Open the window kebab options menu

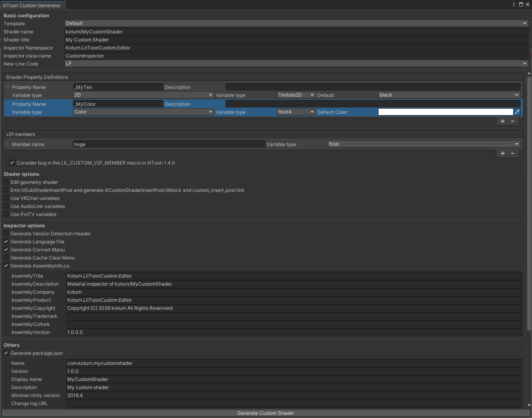pyautogui.click(x=514, y=4)
